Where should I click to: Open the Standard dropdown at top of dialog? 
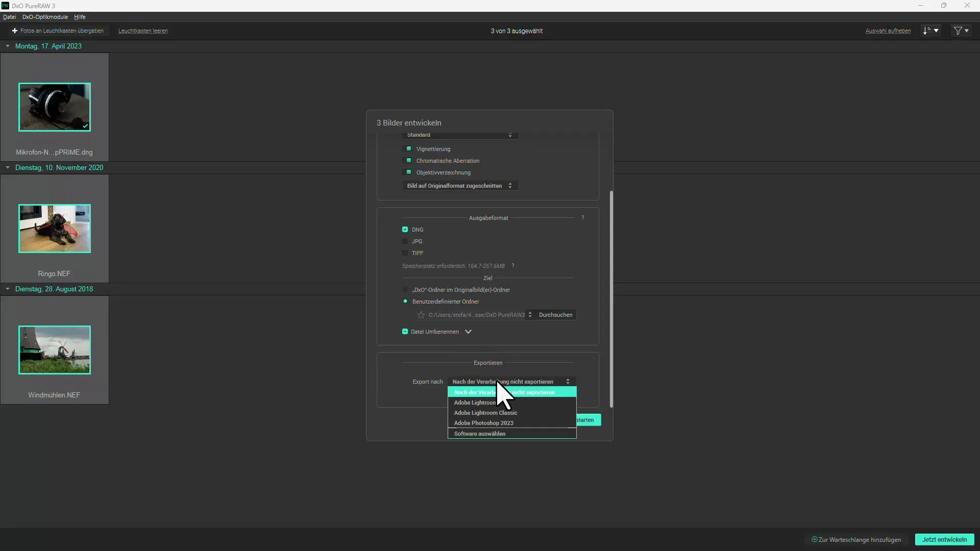click(460, 135)
